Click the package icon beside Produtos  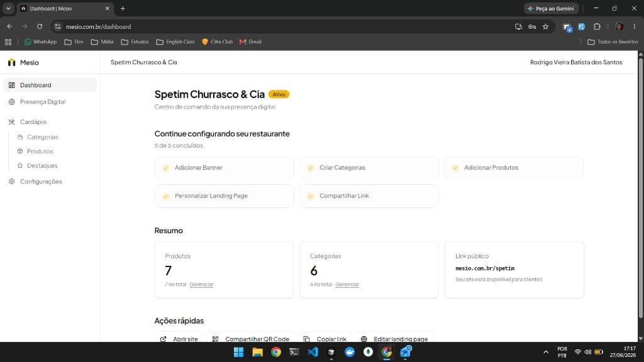pyautogui.click(x=19, y=151)
